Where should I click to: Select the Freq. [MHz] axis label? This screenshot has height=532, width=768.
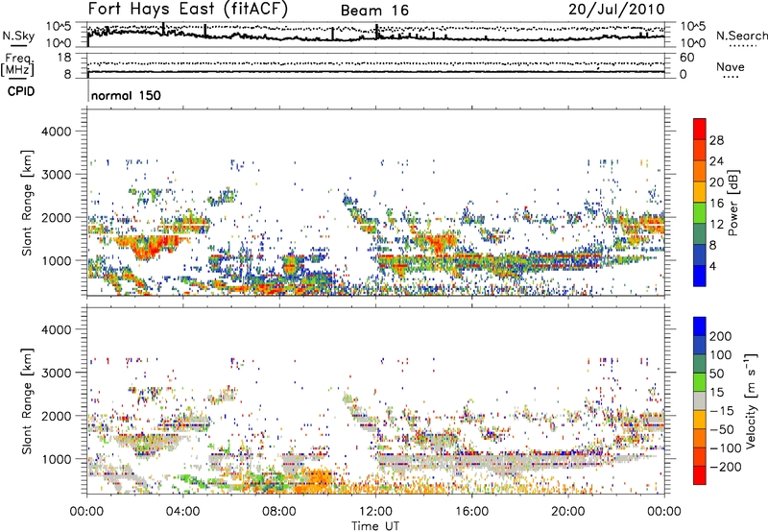click(x=17, y=64)
